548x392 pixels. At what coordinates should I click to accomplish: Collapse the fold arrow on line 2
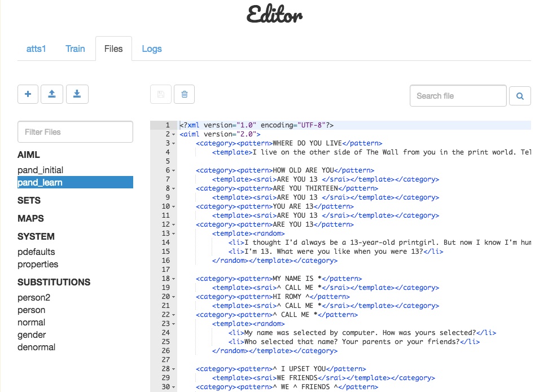point(174,134)
